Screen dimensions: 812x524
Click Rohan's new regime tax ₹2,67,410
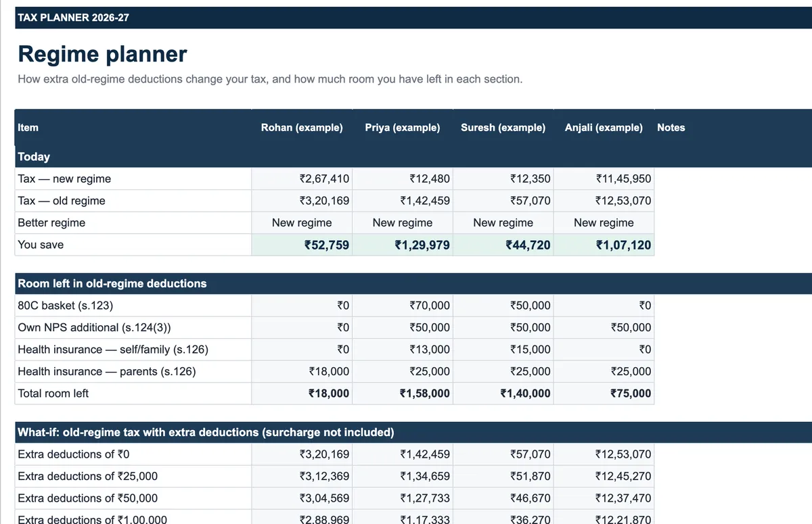(x=324, y=179)
